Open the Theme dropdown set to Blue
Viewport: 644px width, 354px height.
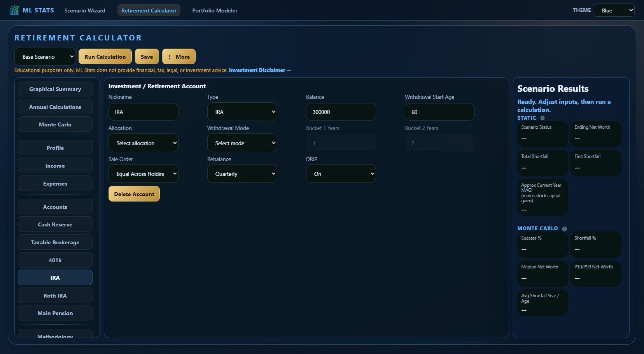click(614, 11)
